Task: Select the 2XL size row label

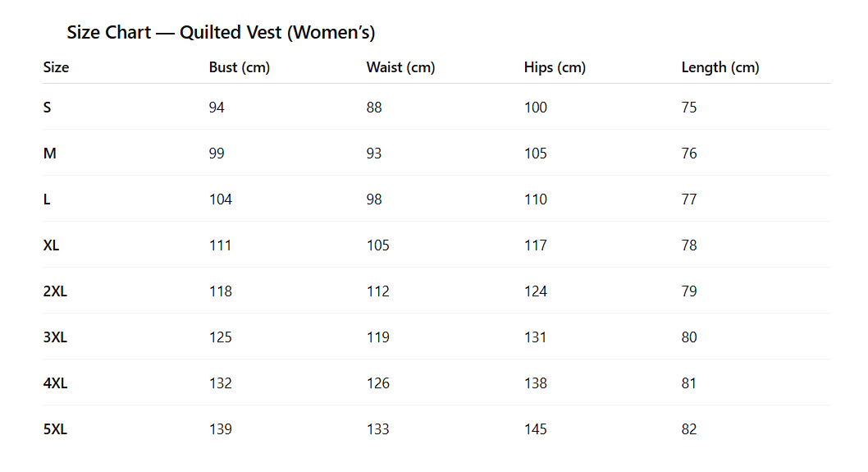Action: point(55,291)
